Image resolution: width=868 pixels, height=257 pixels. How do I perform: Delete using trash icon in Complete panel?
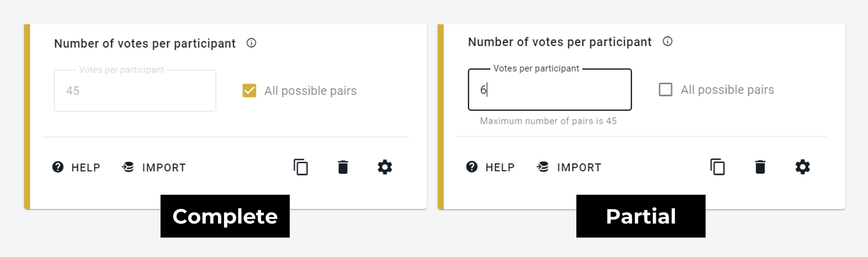343,167
